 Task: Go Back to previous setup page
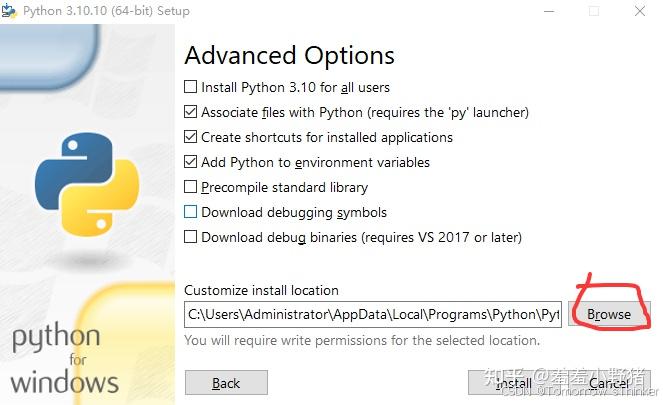click(x=226, y=383)
